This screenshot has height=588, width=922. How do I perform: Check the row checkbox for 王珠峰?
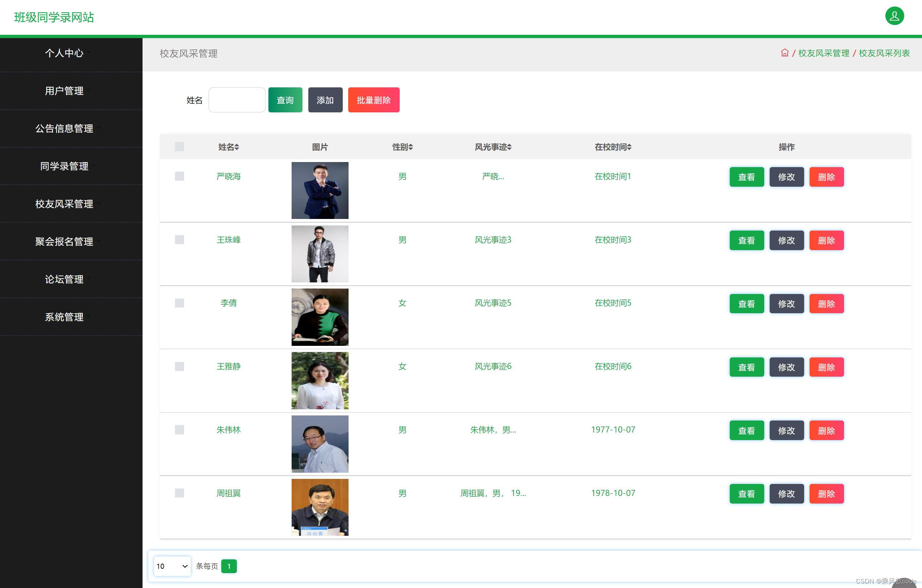(x=179, y=240)
